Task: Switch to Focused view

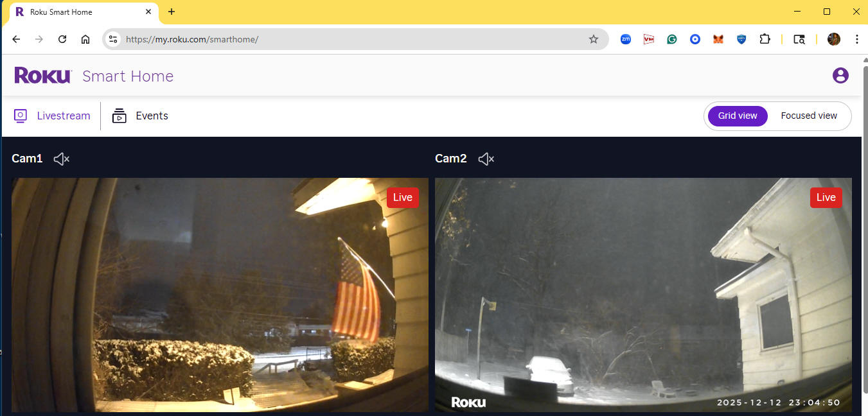Action: coord(808,116)
